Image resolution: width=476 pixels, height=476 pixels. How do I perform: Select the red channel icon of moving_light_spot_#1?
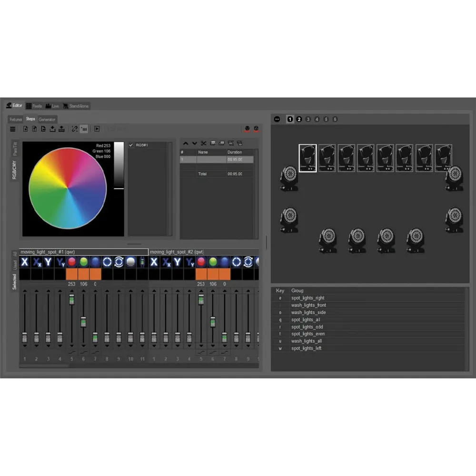click(x=71, y=262)
